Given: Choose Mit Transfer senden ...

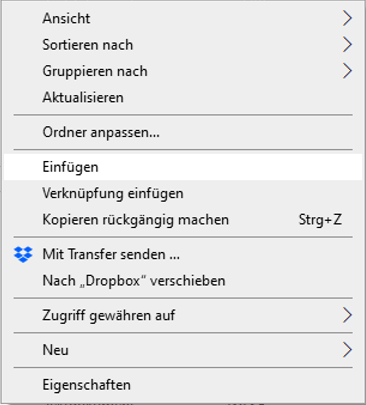Looking at the screenshot, I should point(183,255).
